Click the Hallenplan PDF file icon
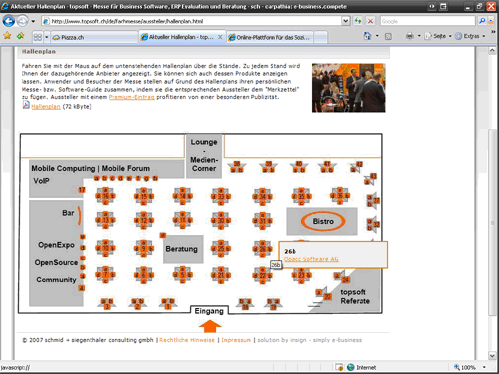This screenshot has width=499, height=374. pyautogui.click(x=26, y=105)
